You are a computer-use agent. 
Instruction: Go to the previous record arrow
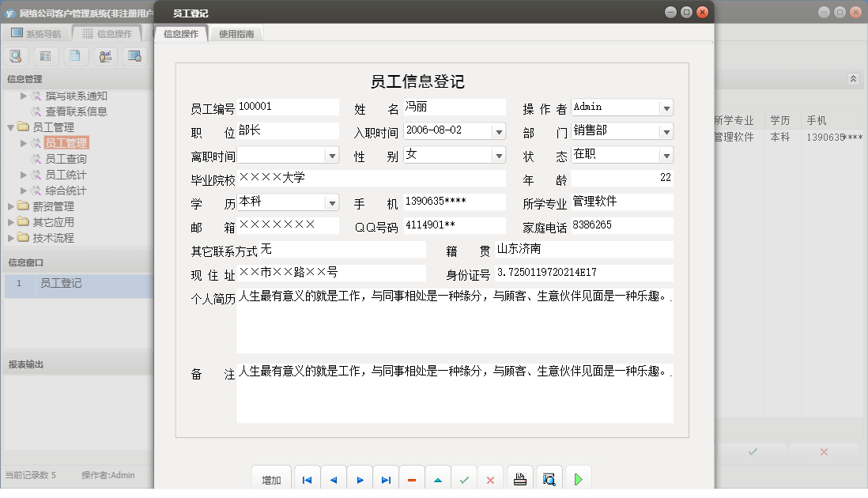(333, 480)
